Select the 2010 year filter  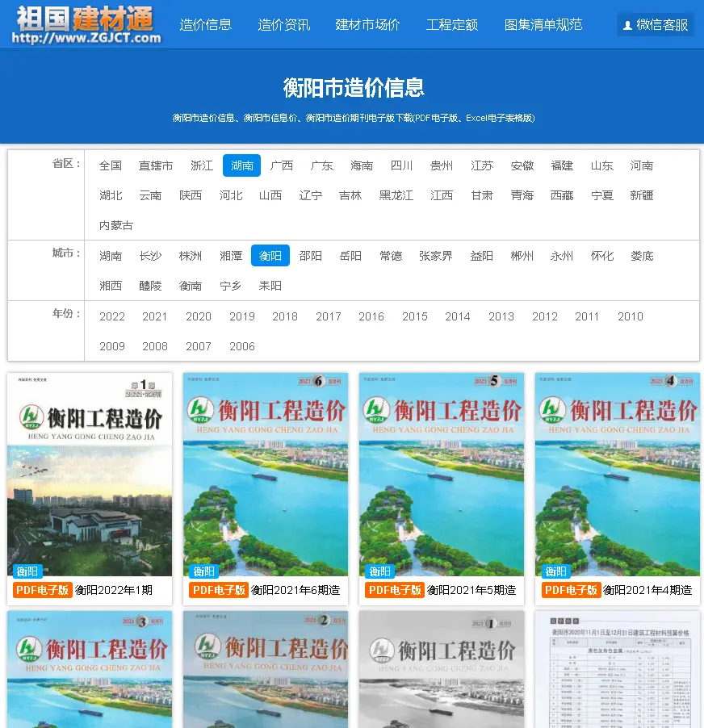click(x=631, y=316)
